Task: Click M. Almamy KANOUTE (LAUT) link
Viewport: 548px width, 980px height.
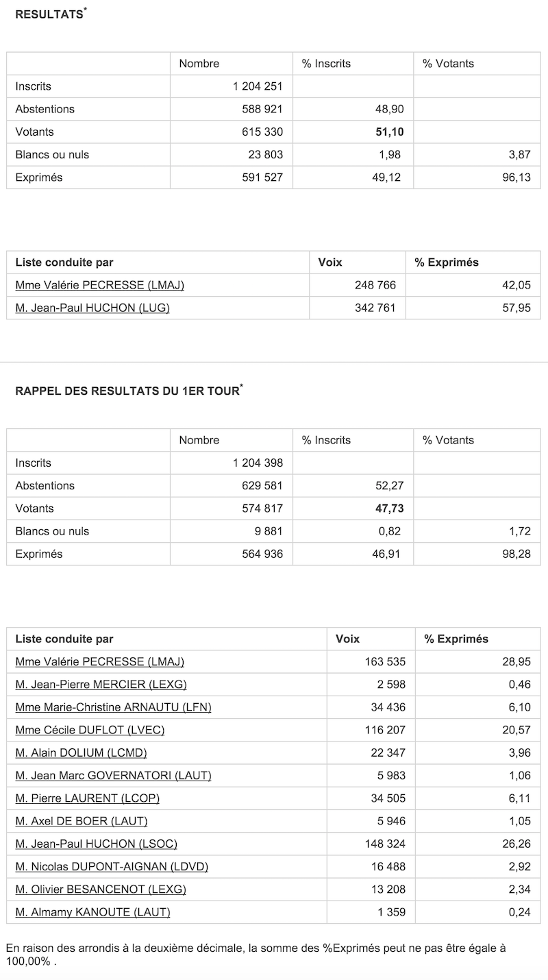Action: (92, 912)
